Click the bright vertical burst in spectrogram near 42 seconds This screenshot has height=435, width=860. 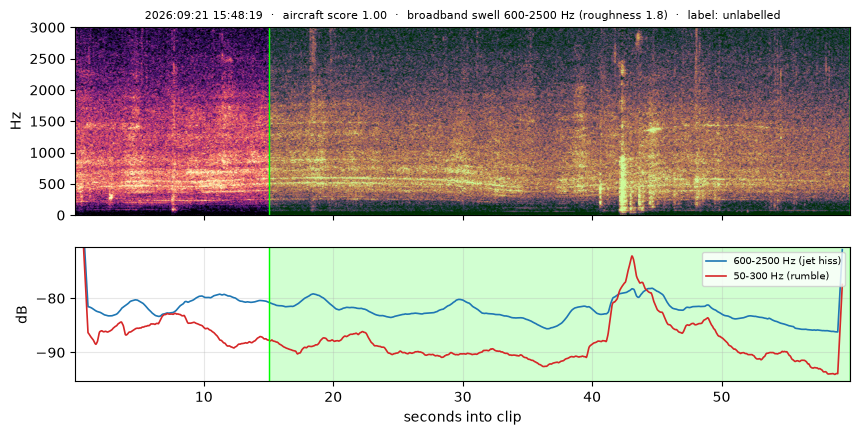[x=623, y=184]
